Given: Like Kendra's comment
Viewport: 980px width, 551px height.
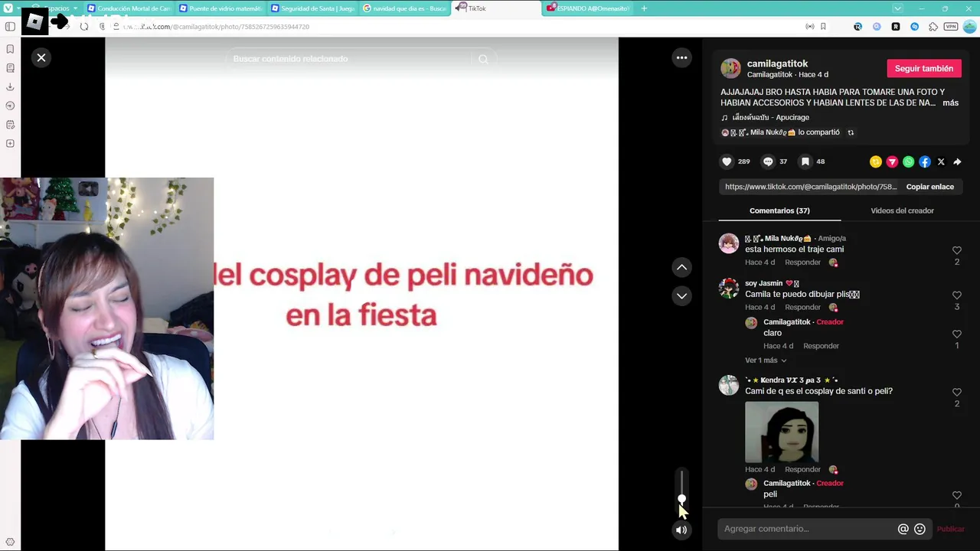Looking at the screenshot, I should point(956,392).
